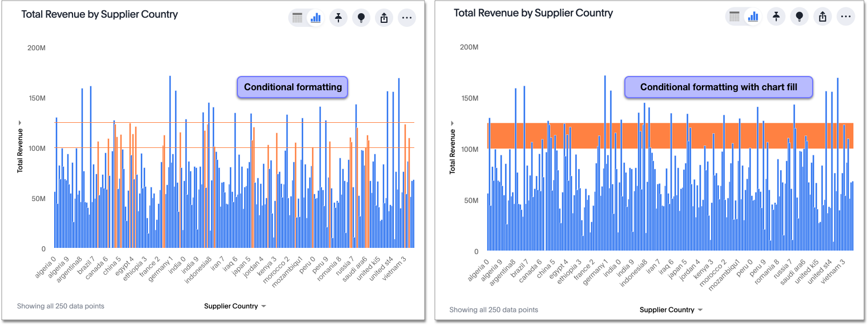Pin the right chart to a board
The image size is (868, 325).
pyautogui.click(x=776, y=17)
